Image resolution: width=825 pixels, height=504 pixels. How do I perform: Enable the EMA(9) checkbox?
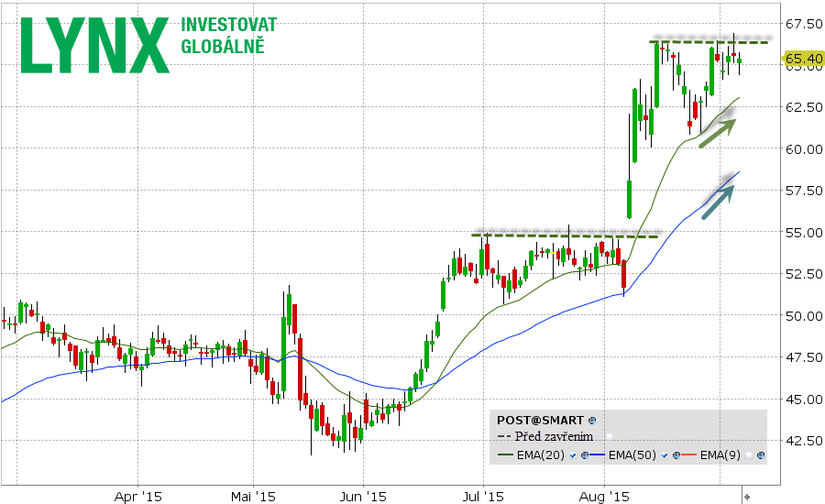[749, 455]
